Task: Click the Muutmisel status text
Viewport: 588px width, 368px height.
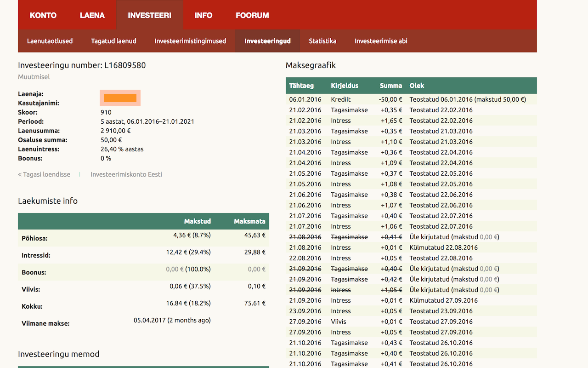Action: coord(34,77)
